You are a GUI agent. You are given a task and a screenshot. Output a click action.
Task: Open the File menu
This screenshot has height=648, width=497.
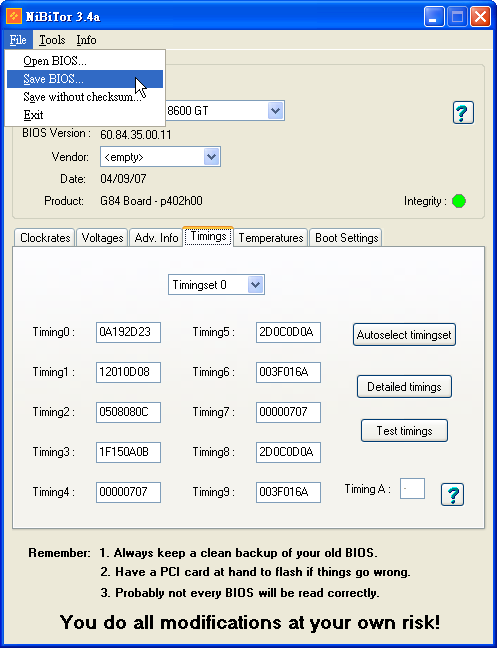click(18, 40)
